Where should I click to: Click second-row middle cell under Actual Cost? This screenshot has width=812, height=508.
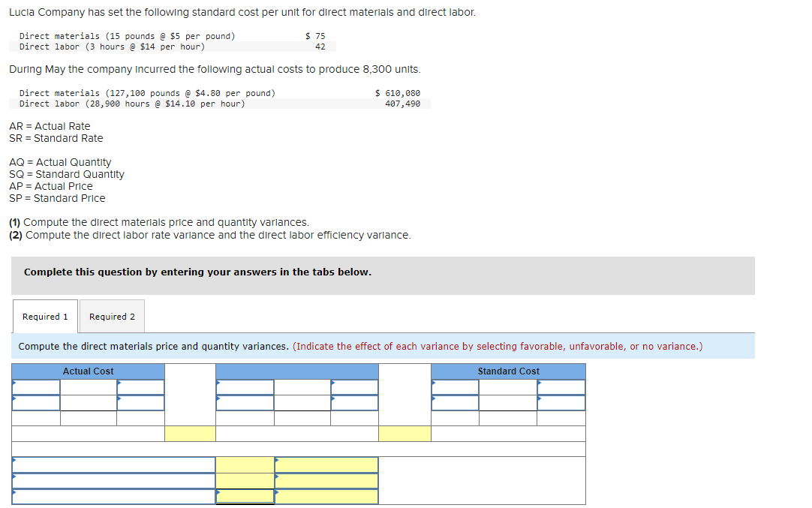coord(89,403)
